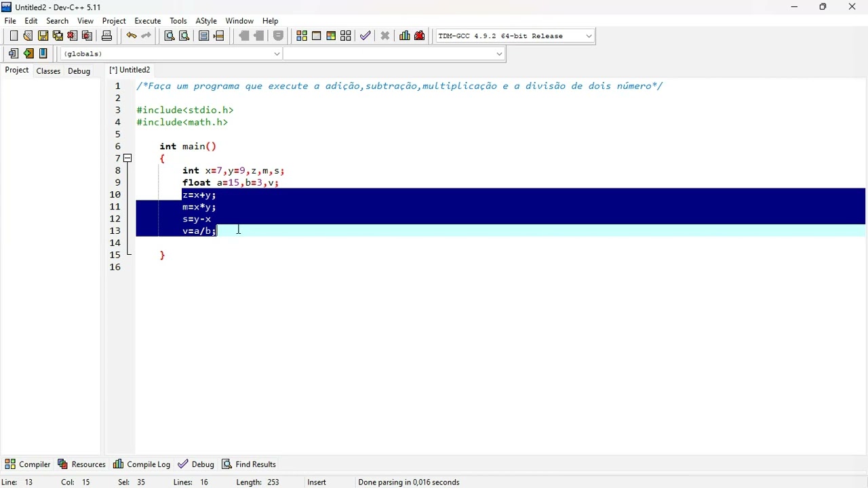Open the Project menu
Viewport: 868px width, 488px height.
(x=114, y=21)
